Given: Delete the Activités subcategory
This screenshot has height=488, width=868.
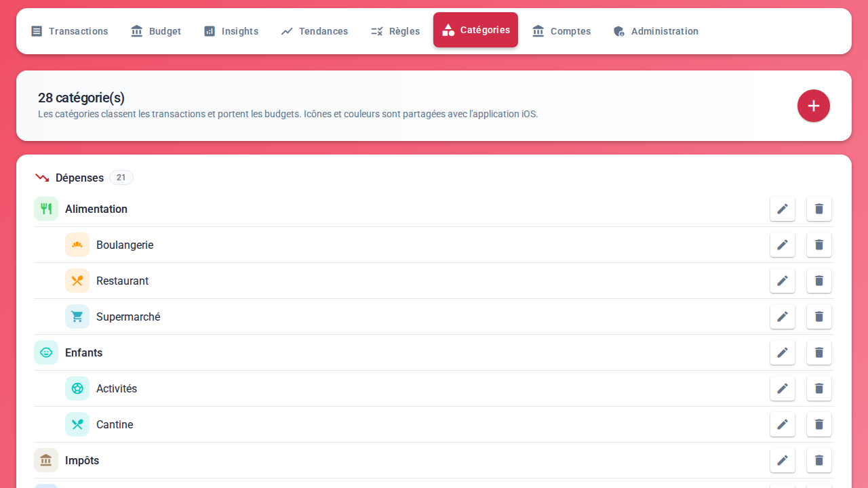Looking at the screenshot, I should [819, 388].
